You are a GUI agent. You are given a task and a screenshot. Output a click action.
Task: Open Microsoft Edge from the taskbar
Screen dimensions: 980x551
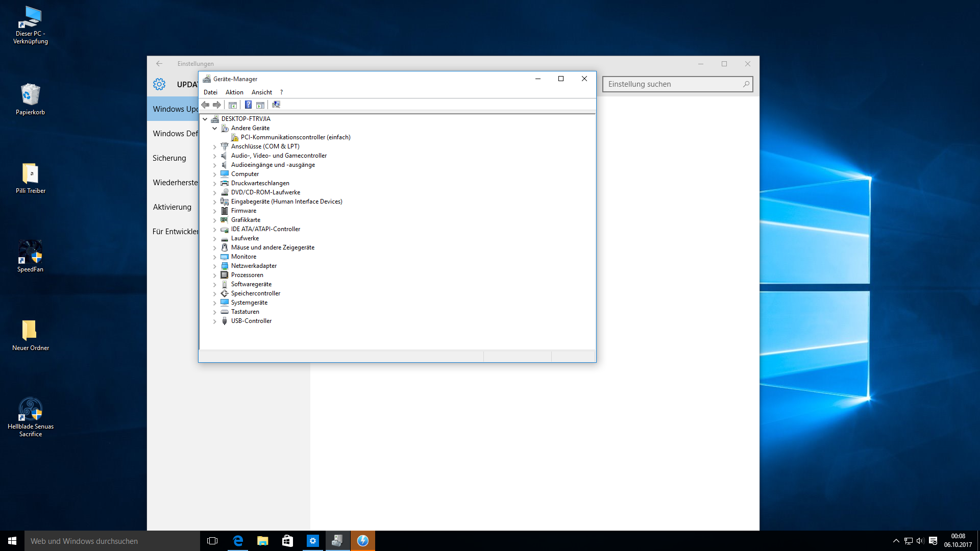pos(238,541)
